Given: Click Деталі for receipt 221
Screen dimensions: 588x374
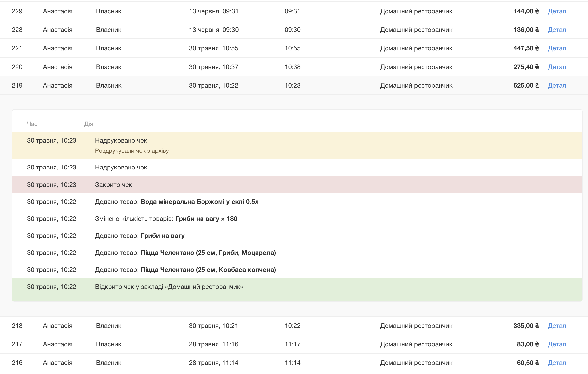Looking at the screenshot, I should tap(557, 48).
